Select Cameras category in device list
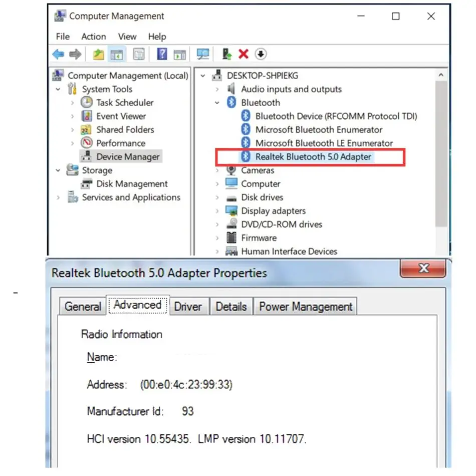Image resolution: width=476 pixels, height=476 pixels. (258, 170)
